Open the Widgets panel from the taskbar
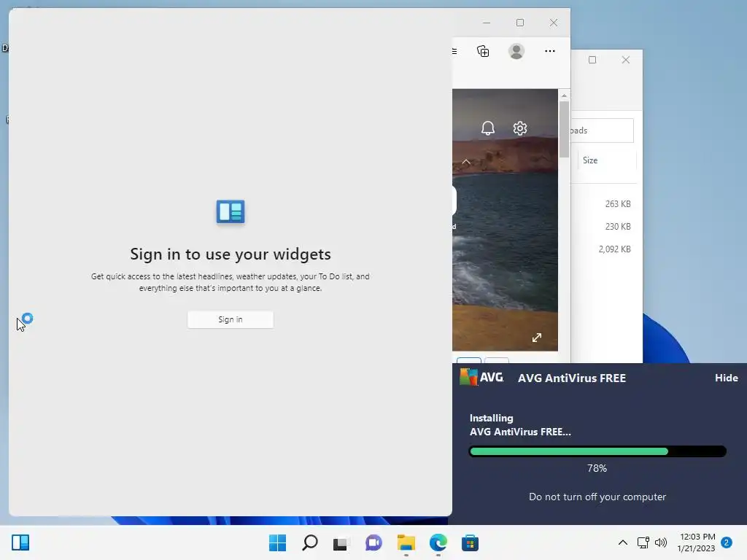747x560 pixels. tap(20, 542)
